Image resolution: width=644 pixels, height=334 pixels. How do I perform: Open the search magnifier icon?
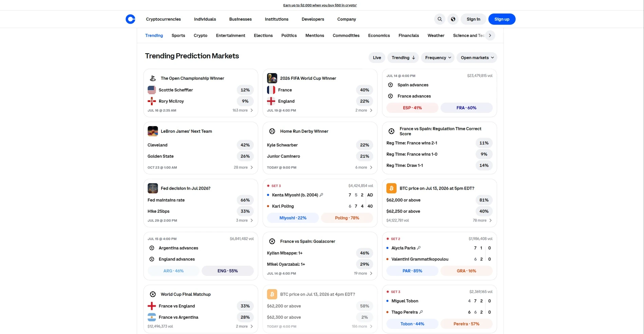tap(440, 19)
